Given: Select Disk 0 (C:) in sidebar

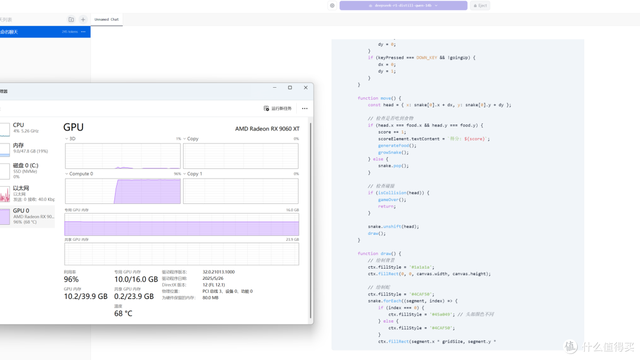Looking at the screenshot, I should point(27,171).
